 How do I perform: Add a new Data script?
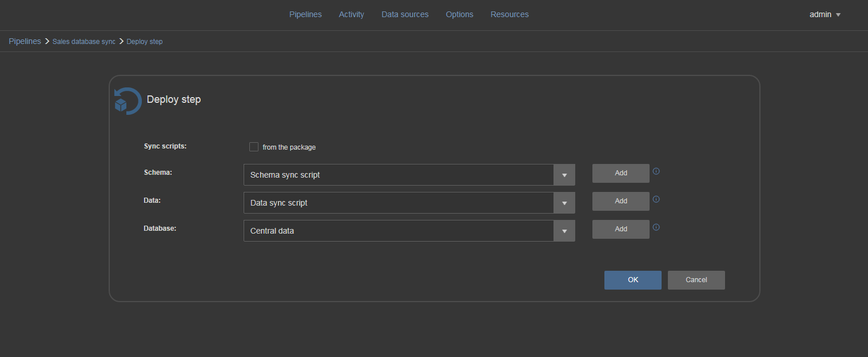(x=621, y=201)
